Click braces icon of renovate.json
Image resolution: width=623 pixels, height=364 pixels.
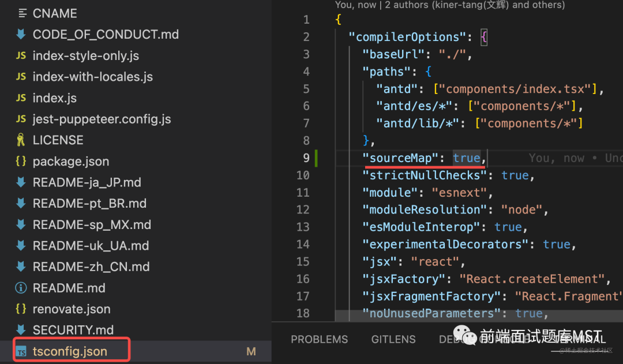tap(21, 309)
